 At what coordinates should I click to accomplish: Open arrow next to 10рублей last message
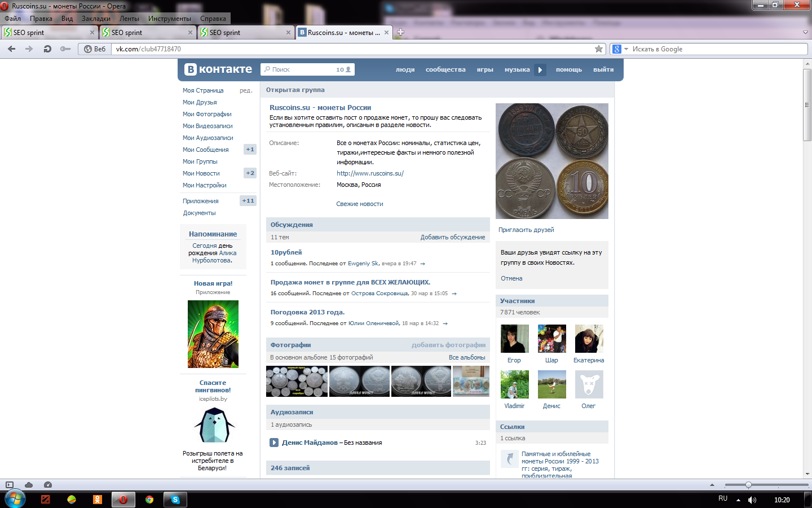(x=423, y=264)
